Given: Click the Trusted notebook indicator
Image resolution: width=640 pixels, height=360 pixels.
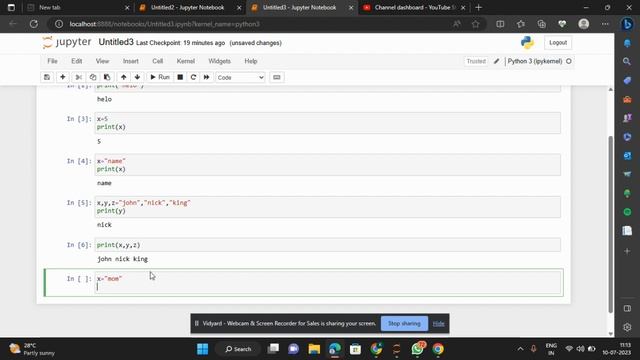Looking at the screenshot, I should [x=476, y=61].
